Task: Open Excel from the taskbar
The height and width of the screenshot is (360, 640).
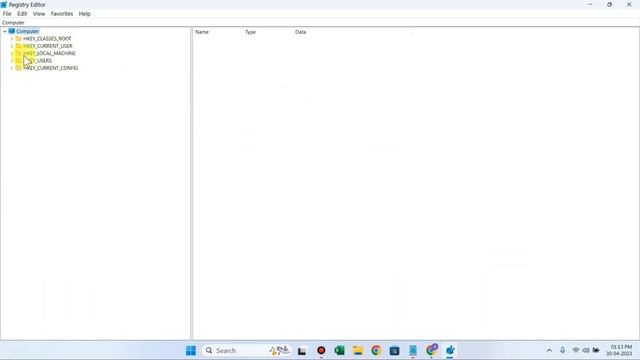Action: [x=339, y=351]
